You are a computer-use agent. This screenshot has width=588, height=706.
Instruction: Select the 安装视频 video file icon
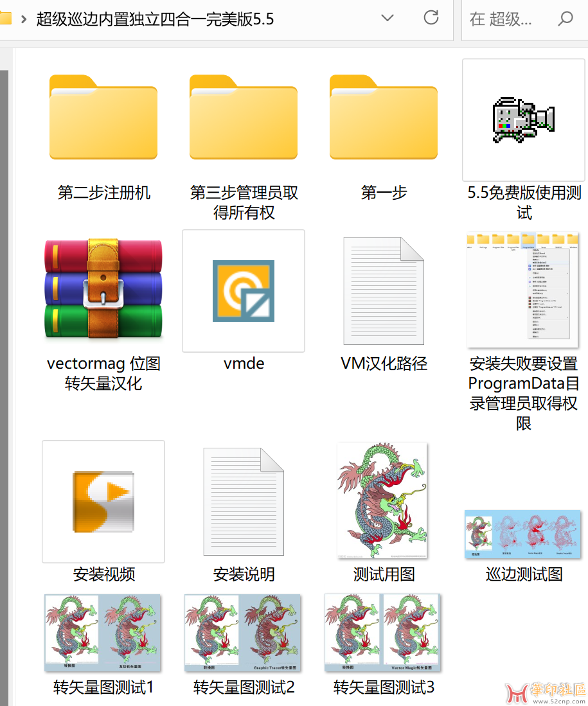click(103, 502)
